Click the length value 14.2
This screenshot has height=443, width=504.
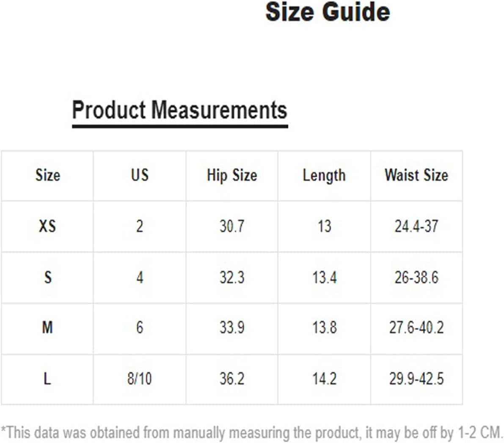tap(324, 379)
